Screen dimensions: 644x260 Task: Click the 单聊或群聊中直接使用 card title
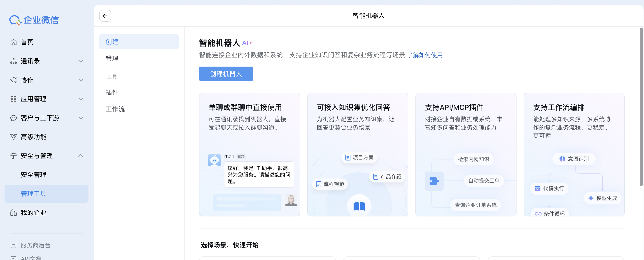click(245, 107)
